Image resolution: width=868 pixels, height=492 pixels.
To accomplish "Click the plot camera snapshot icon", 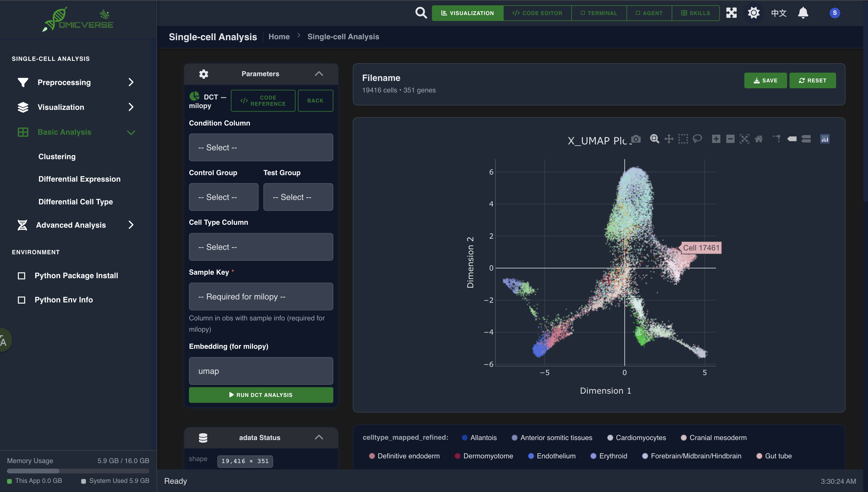I will [x=636, y=139].
